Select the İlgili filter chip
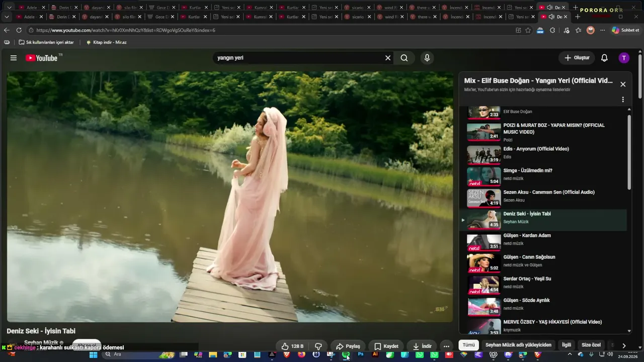The image size is (644, 362). pyautogui.click(x=567, y=345)
